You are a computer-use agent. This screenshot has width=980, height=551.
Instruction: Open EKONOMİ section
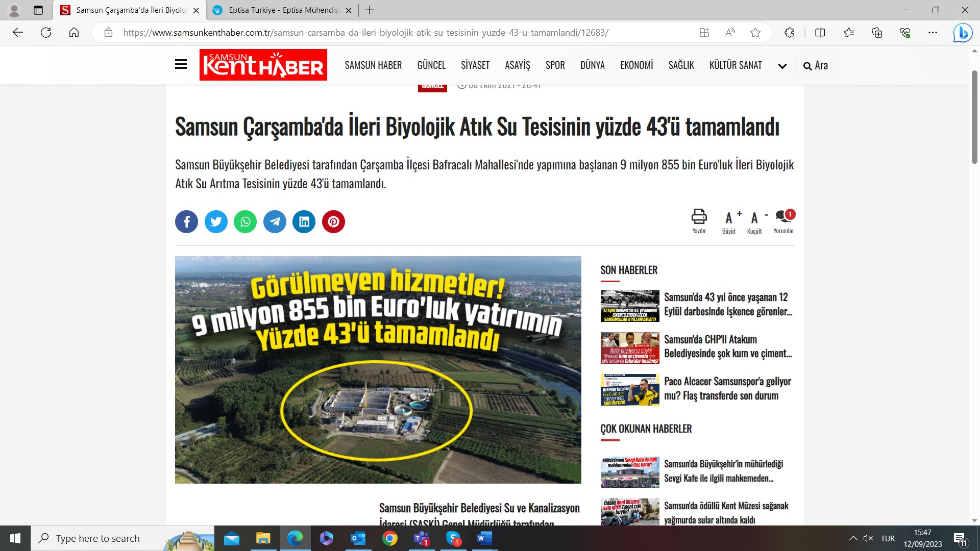tap(636, 65)
